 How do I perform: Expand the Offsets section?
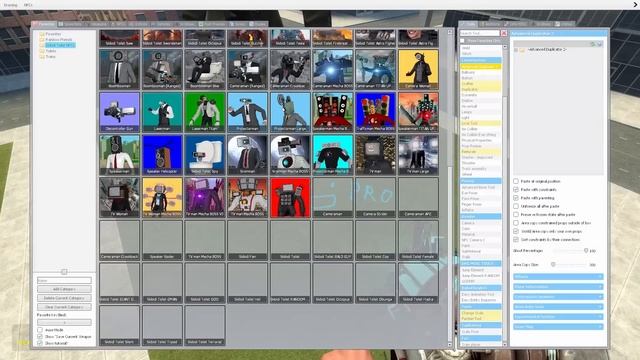pos(558,277)
